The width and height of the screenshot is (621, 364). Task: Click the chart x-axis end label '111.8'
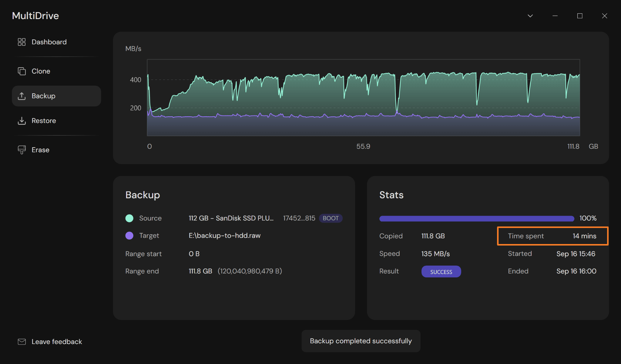coord(573,147)
